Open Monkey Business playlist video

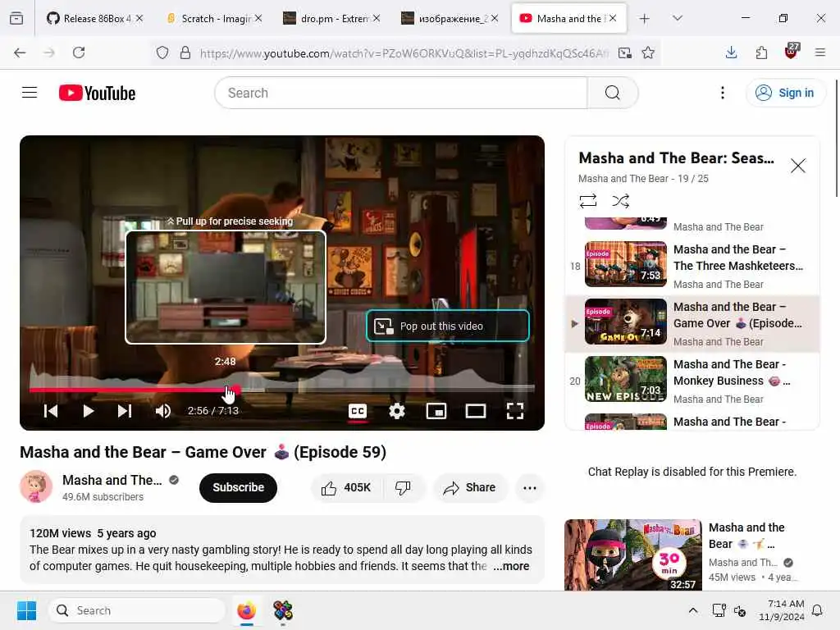(692, 381)
